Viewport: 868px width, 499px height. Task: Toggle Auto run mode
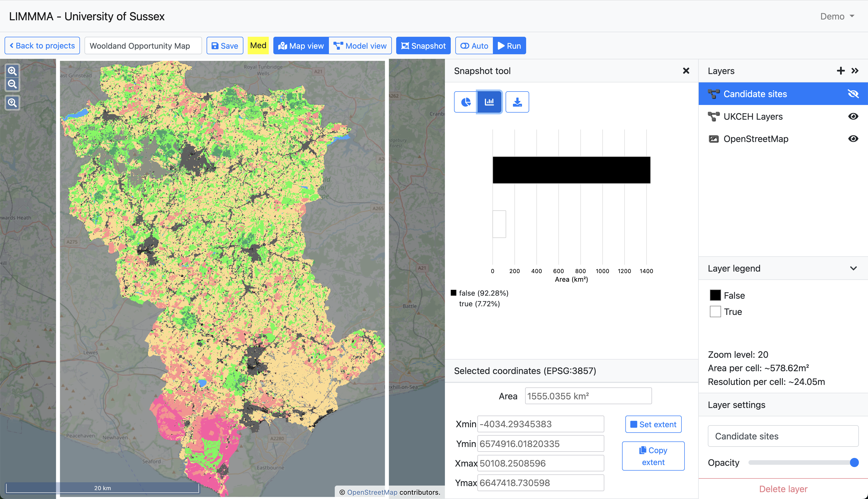pos(474,46)
